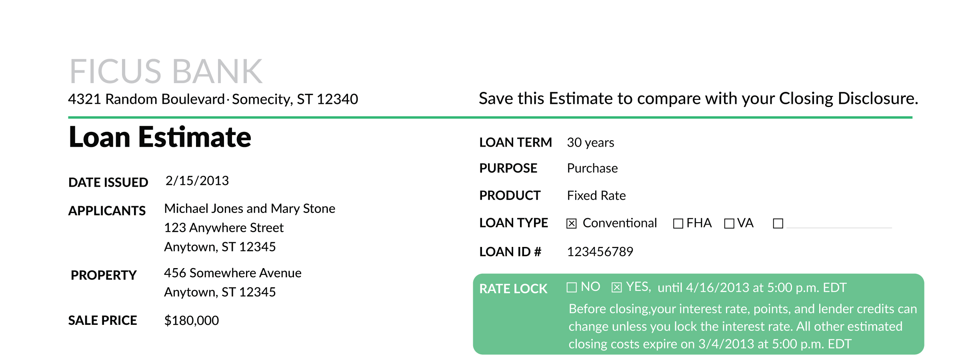
Task: Click the FICUS BANK heading
Action: [x=166, y=72]
